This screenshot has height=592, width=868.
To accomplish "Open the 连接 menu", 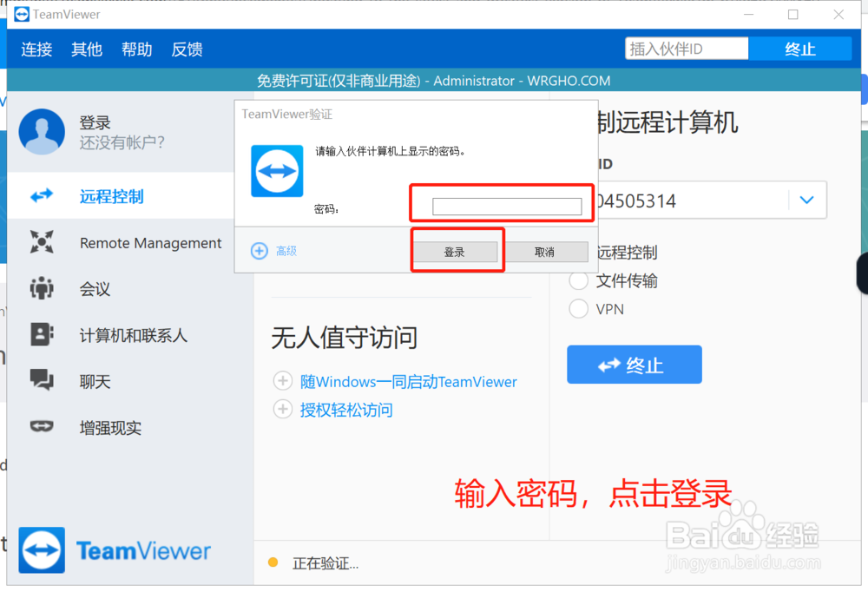I will [36, 49].
